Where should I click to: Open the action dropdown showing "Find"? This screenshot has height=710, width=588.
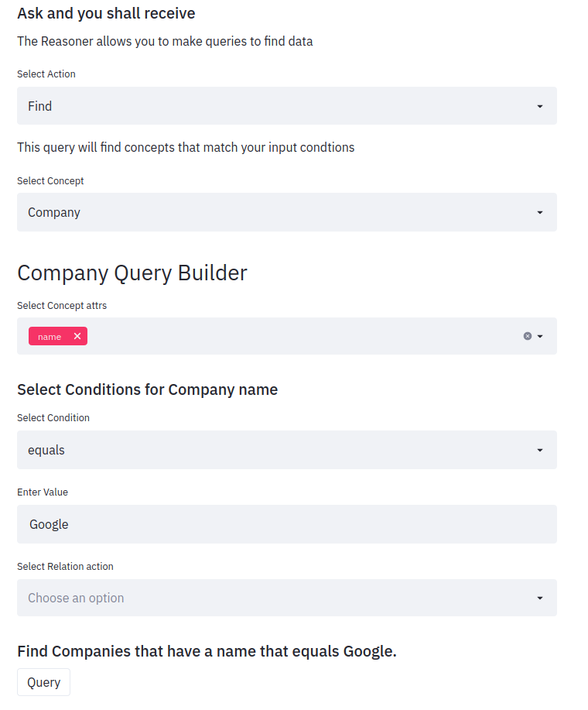tap(271, 106)
